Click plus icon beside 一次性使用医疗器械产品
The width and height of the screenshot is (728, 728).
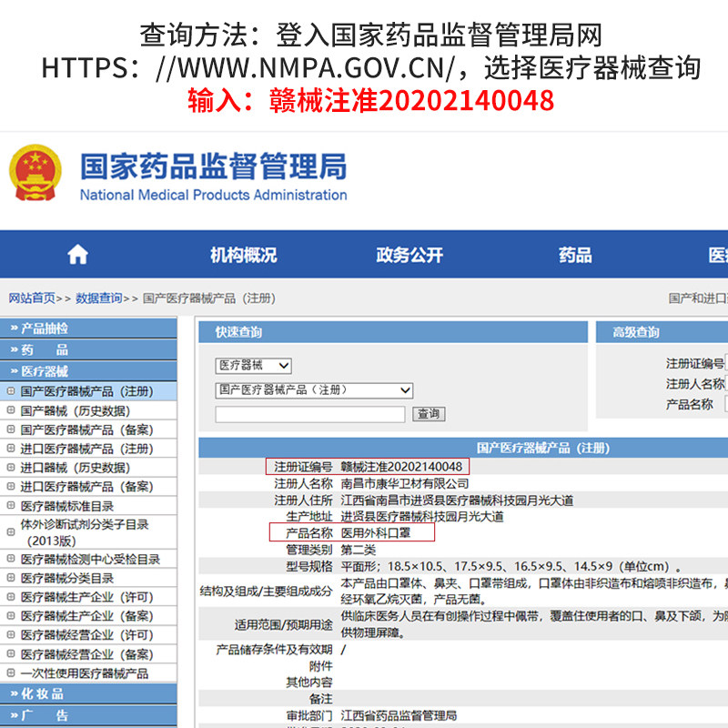pos(11,672)
